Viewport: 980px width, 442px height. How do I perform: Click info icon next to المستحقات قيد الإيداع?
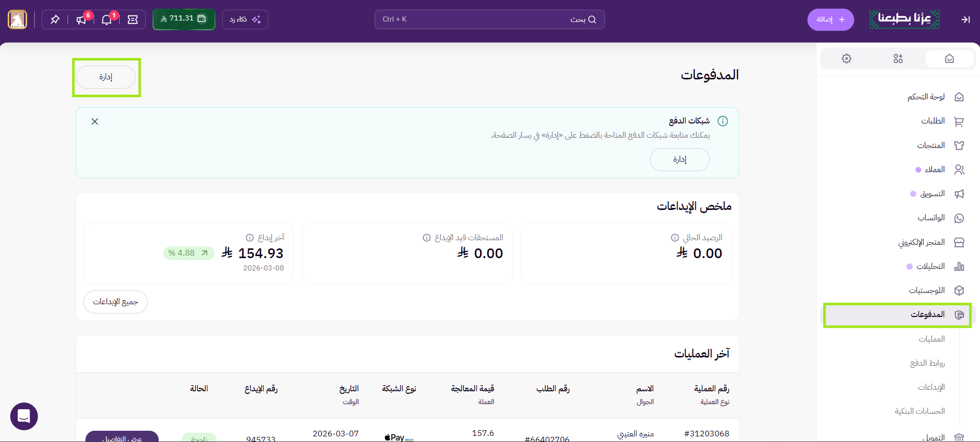(427, 238)
